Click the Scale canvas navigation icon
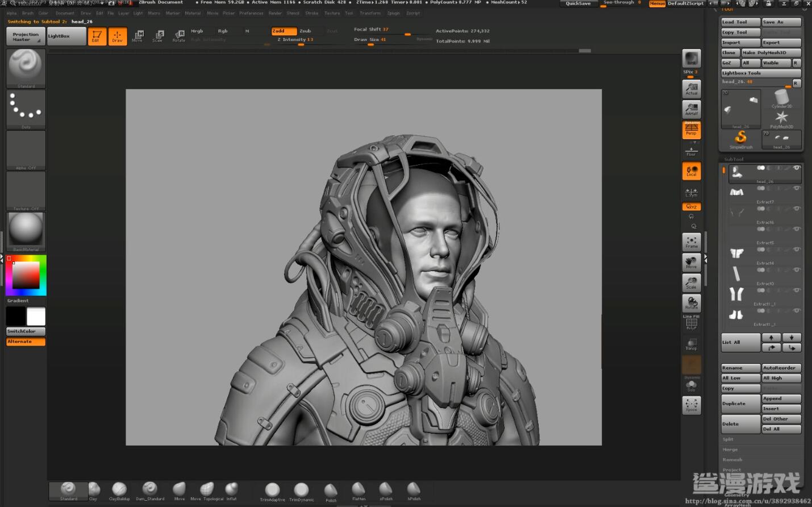The image size is (812, 507). tap(692, 283)
